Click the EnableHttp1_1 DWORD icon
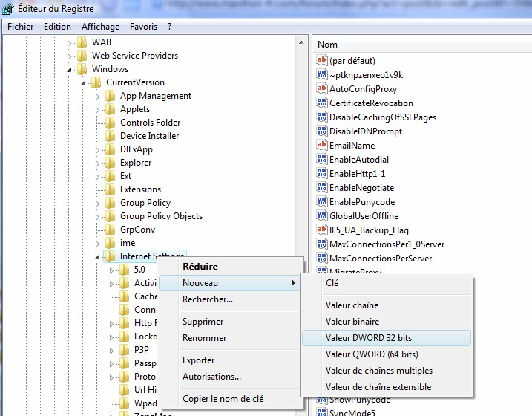The width and height of the screenshot is (532, 416). 321,173
